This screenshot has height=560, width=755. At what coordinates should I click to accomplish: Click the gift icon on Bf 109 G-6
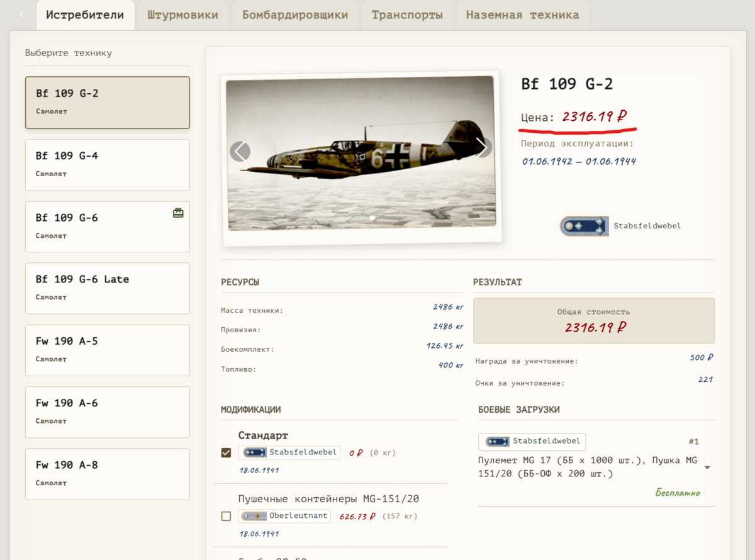pyautogui.click(x=178, y=213)
